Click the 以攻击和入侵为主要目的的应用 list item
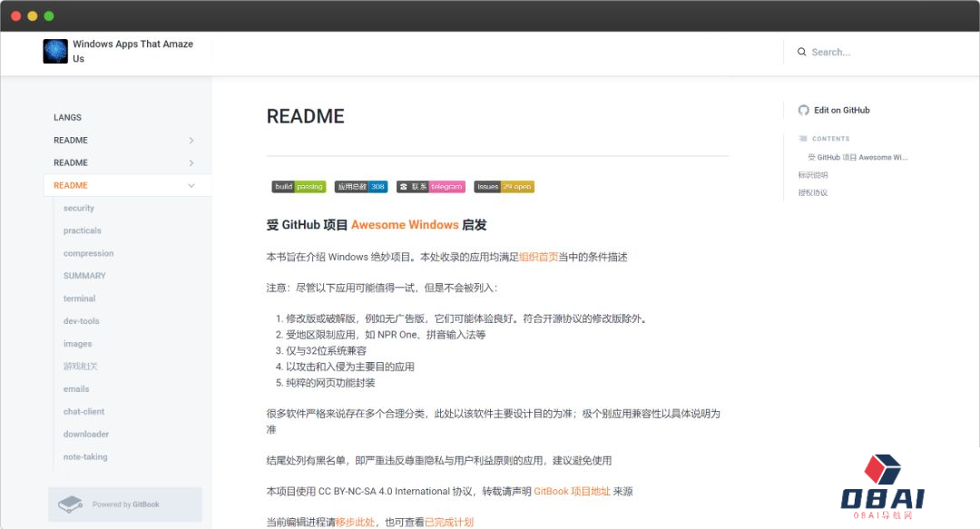980x529 pixels. pos(350,367)
